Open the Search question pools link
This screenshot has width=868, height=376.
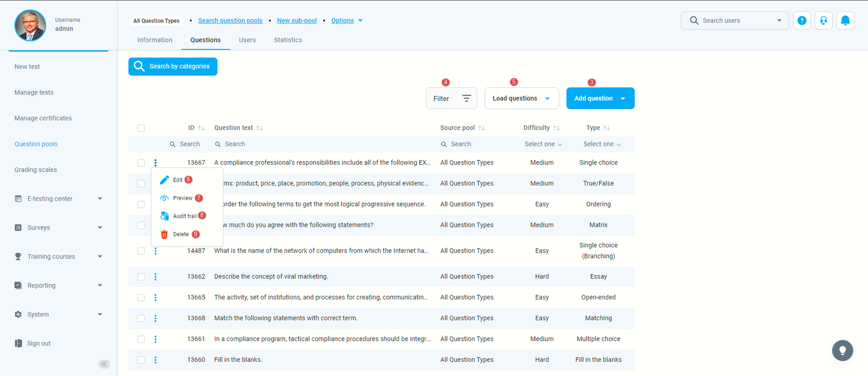pyautogui.click(x=230, y=21)
